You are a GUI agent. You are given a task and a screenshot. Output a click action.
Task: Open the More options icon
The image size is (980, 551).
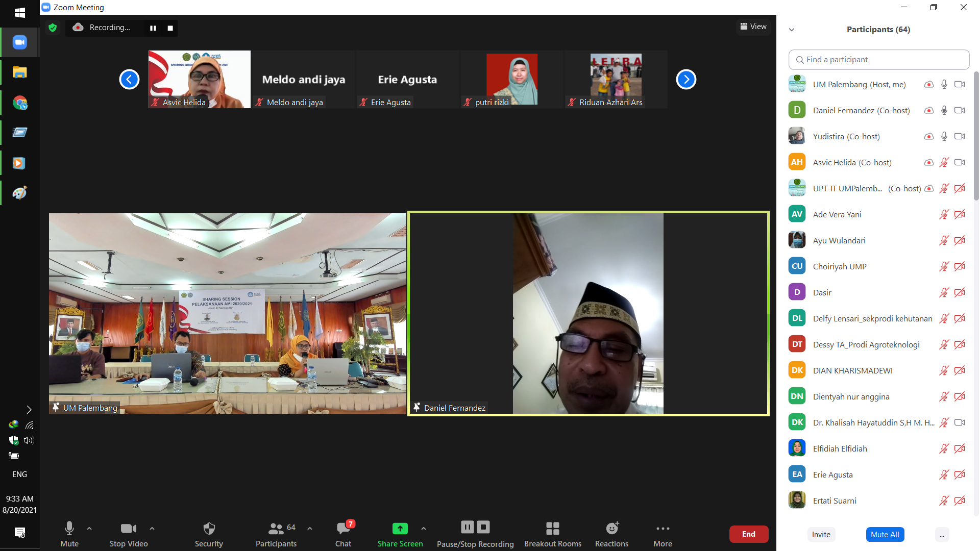point(663,529)
